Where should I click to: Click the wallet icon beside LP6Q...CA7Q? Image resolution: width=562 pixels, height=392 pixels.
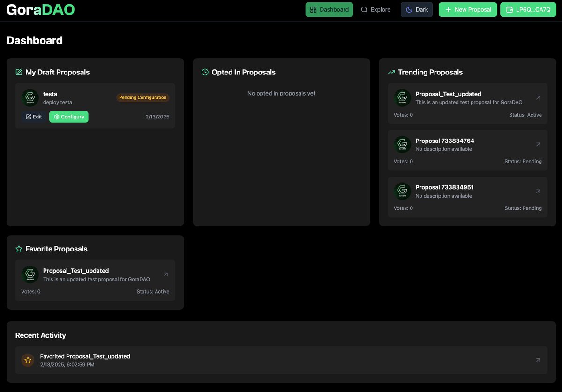click(510, 10)
